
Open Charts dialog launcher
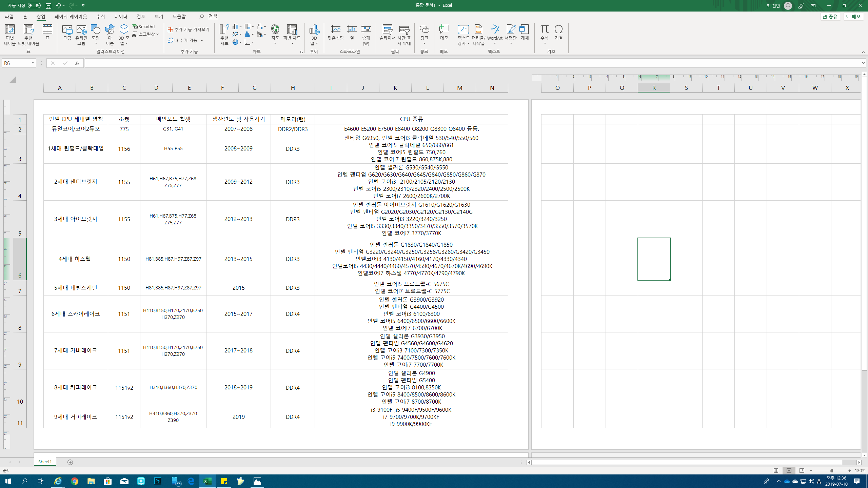tap(301, 52)
